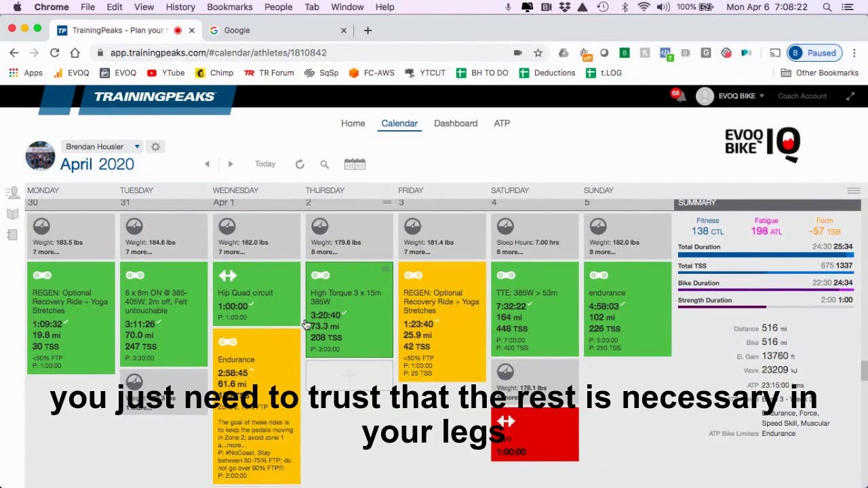Click the Total Duration progress bar
This screenshot has height=488, width=868.
point(766,255)
